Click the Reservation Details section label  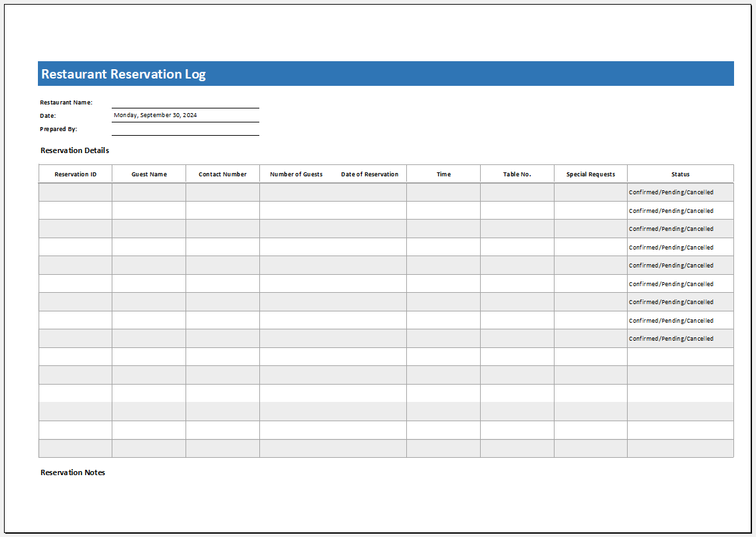click(74, 150)
